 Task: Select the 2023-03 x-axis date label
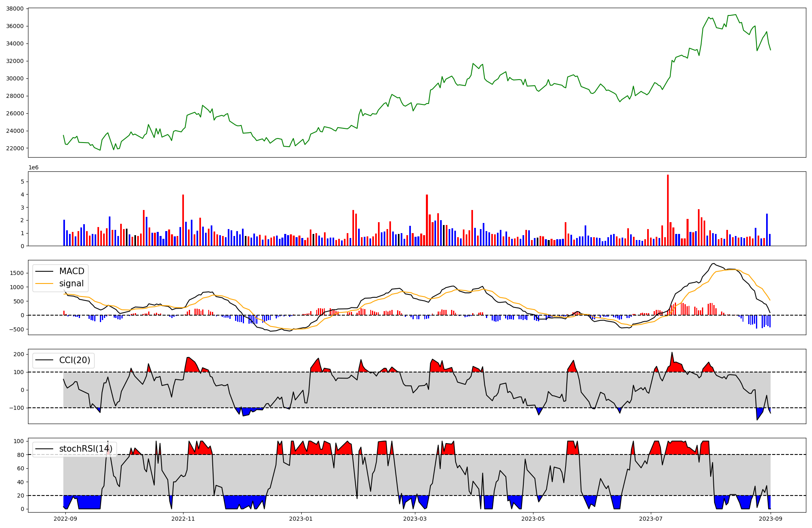(415, 519)
